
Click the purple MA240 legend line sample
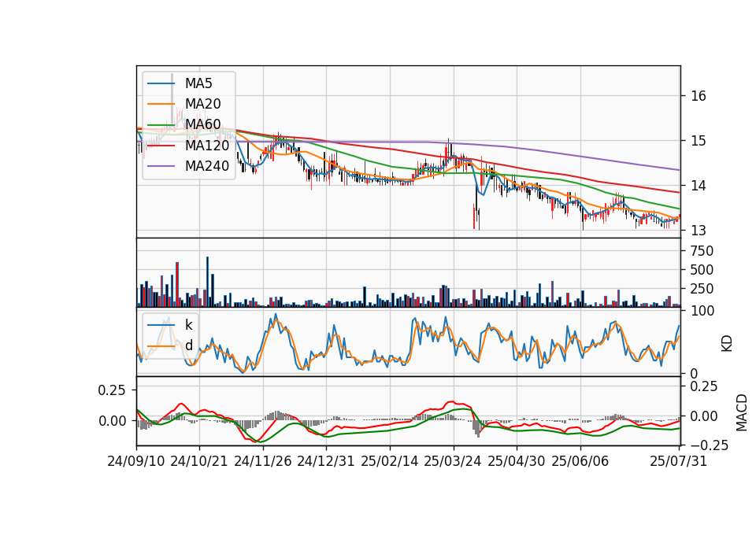(x=161, y=166)
